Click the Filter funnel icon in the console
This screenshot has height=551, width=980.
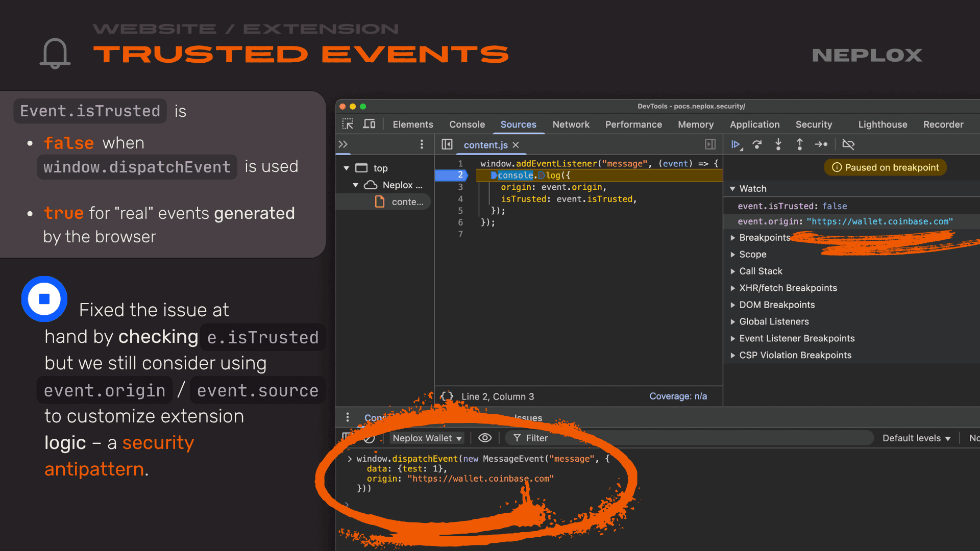tap(517, 438)
